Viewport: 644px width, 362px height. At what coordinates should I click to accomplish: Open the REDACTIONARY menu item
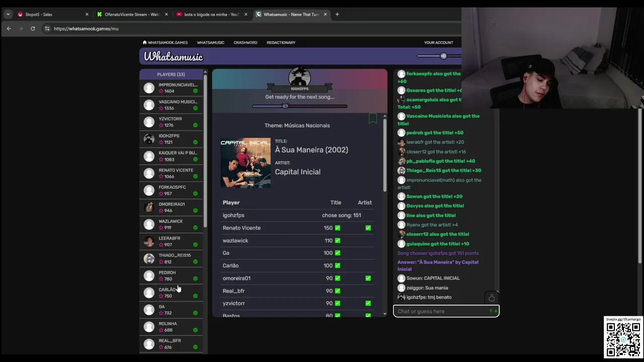pos(281,42)
